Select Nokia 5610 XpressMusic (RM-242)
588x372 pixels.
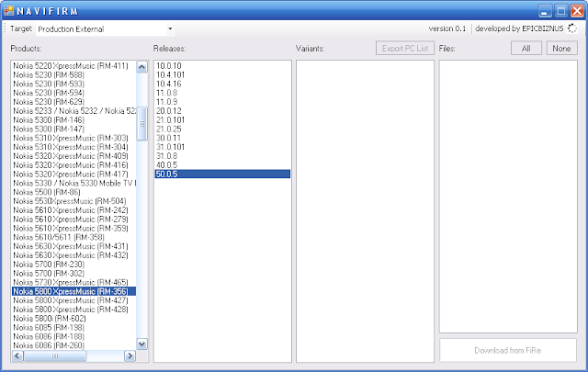(x=73, y=210)
